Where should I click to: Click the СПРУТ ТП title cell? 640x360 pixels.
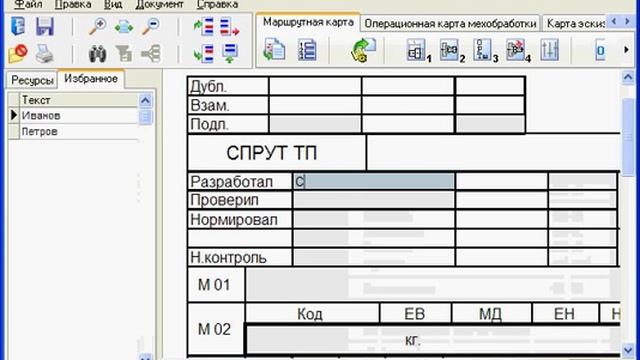277,153
